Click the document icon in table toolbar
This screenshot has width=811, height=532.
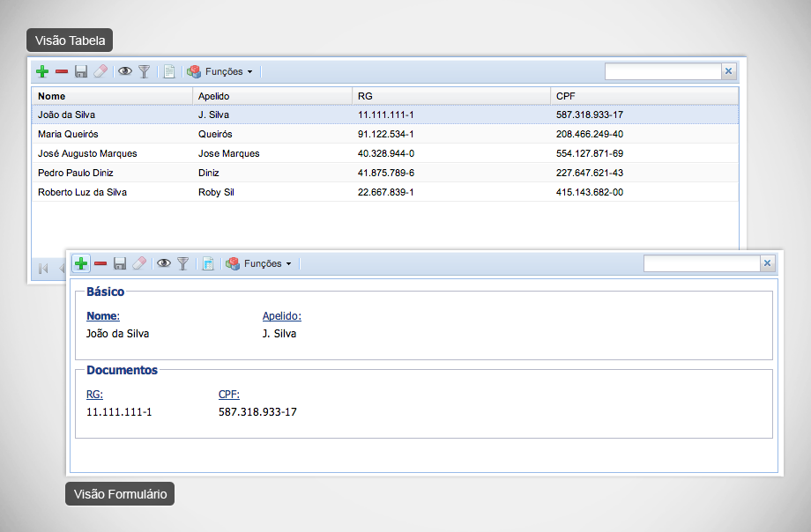[169, 71]
